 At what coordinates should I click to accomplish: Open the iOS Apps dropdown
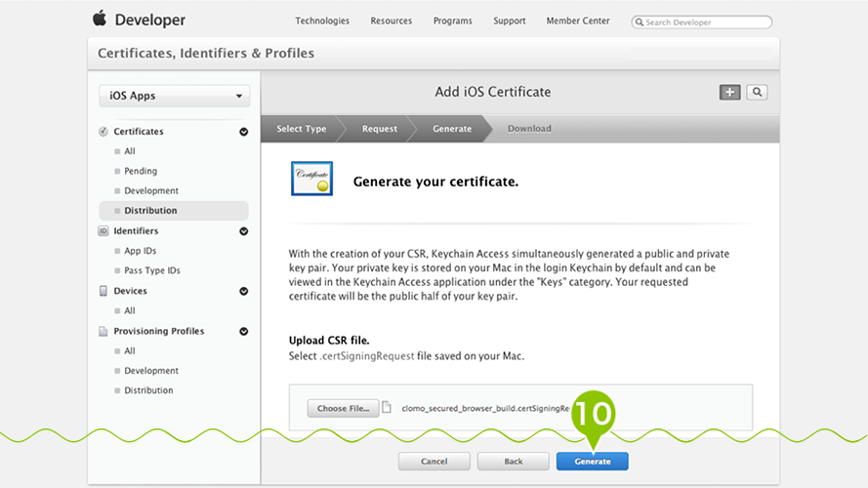pos(175,96)
